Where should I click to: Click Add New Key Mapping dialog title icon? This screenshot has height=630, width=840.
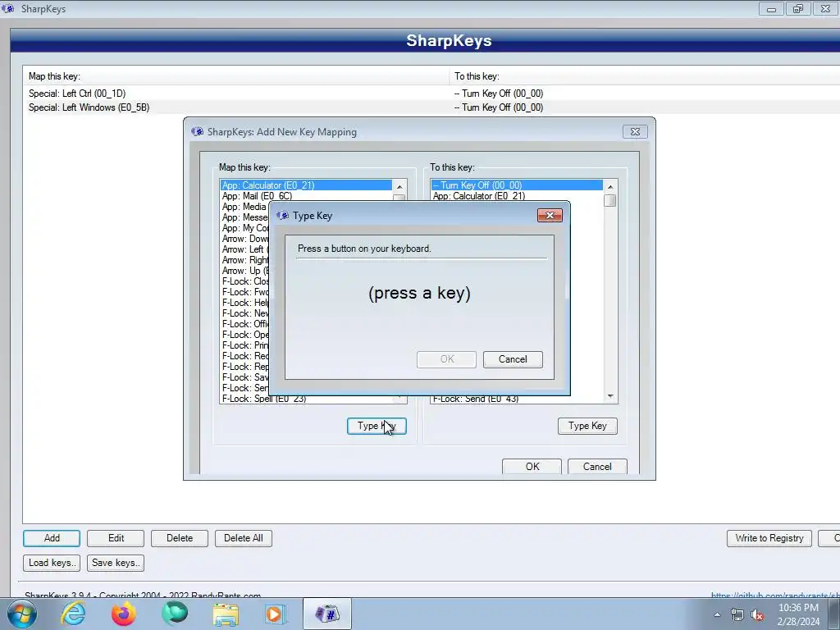click(x=197, y=132)
